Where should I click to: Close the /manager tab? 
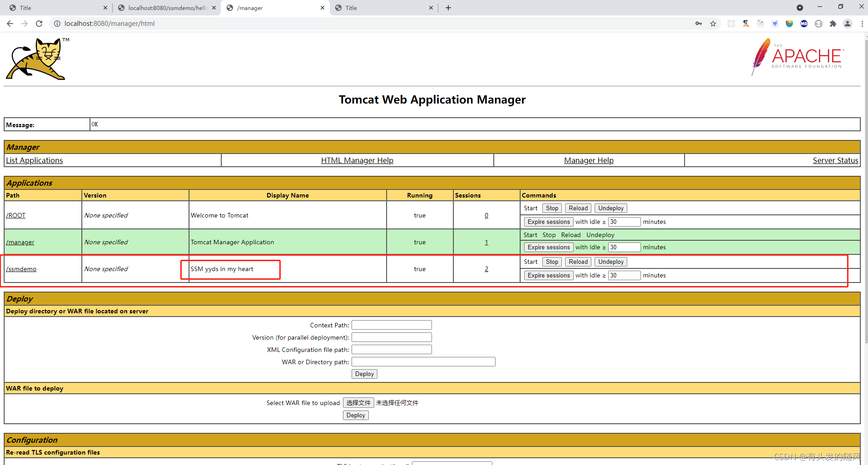coord(322,8)
